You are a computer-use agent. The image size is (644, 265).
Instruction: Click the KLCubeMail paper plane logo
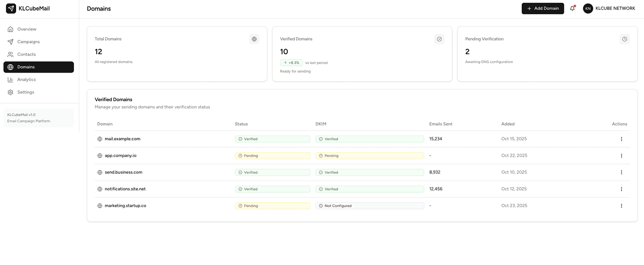[x=11, y=8]
